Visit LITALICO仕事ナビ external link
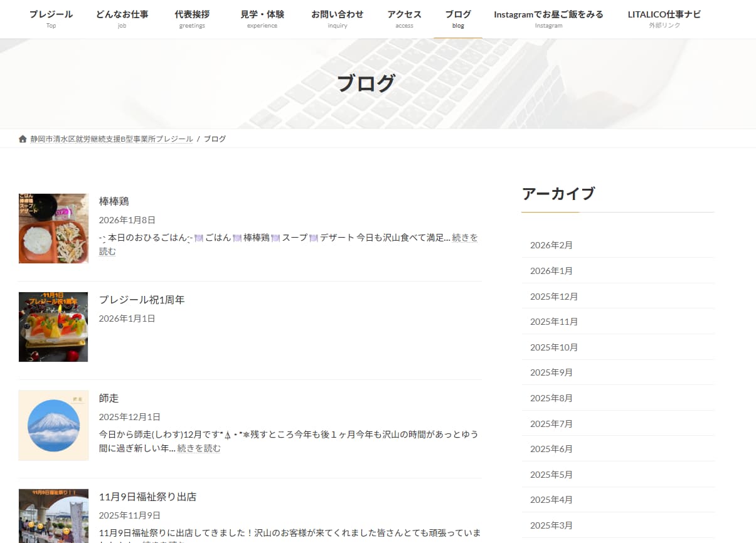 click(664, 19)
